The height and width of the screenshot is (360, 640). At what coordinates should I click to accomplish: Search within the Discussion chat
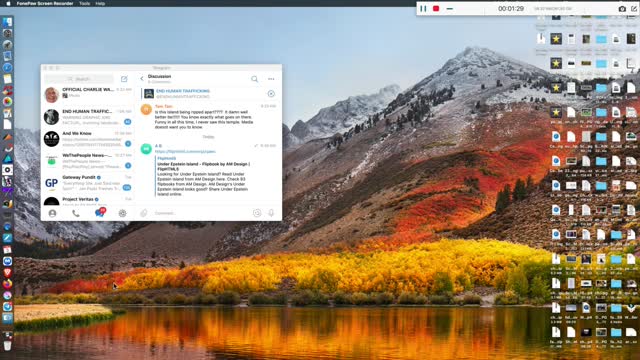coord(254,79)
